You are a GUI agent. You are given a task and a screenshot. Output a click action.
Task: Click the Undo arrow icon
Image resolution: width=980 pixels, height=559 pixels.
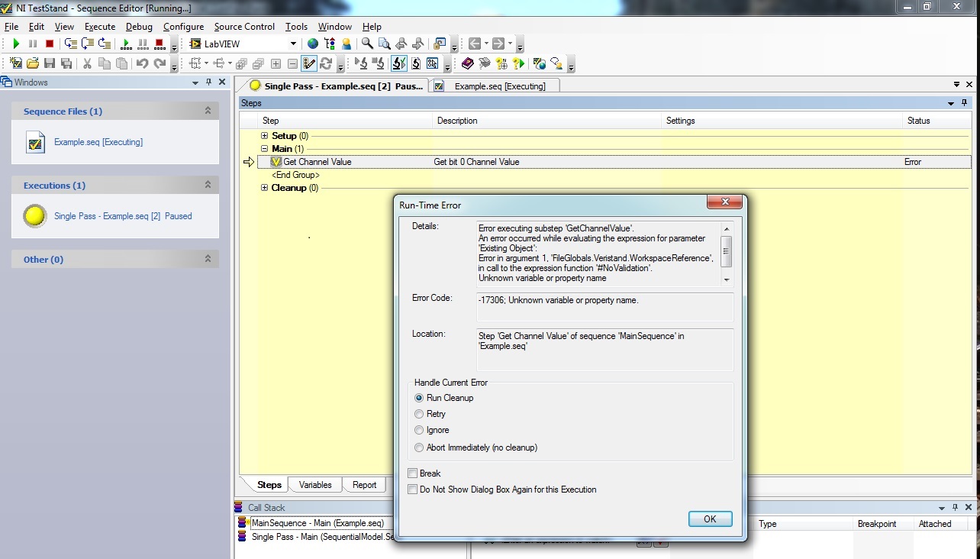click(142, 64)
